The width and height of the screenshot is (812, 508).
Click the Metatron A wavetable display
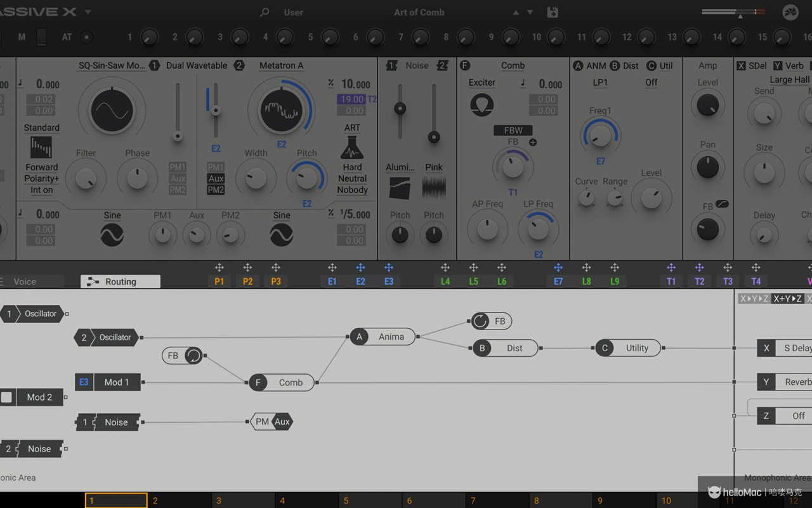pos(281,111)
